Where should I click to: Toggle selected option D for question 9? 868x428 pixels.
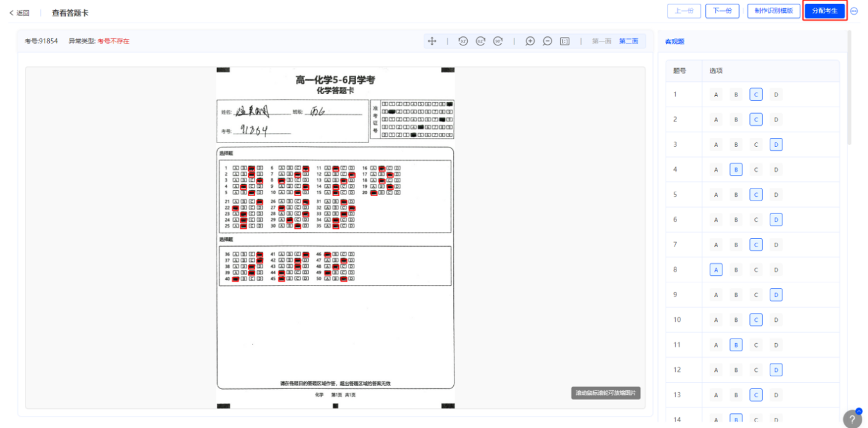776,294
